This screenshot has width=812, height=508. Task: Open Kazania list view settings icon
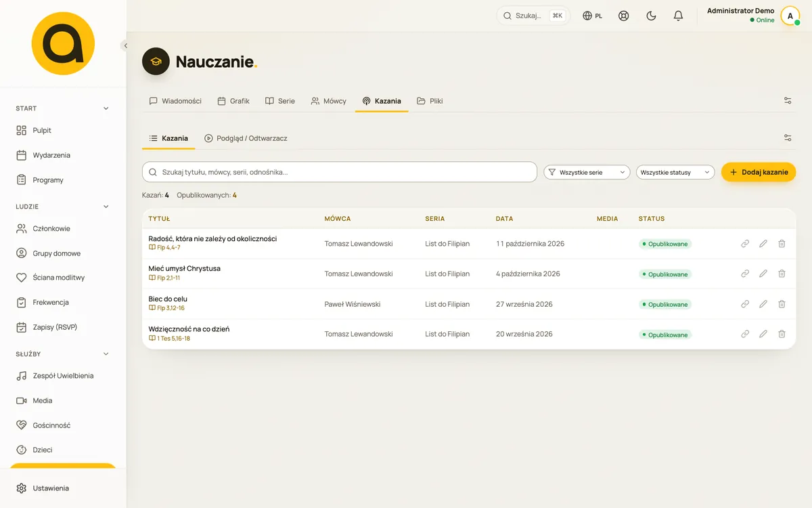788,138
